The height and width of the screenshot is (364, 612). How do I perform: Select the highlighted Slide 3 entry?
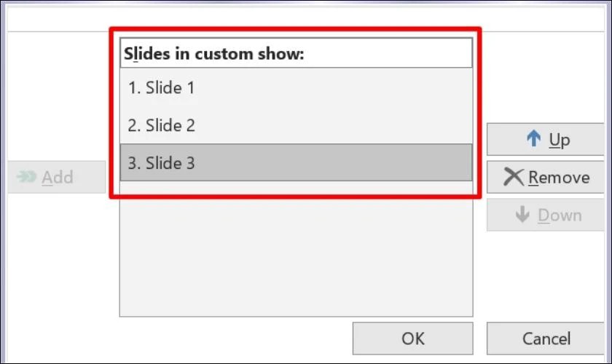[296, 162]
